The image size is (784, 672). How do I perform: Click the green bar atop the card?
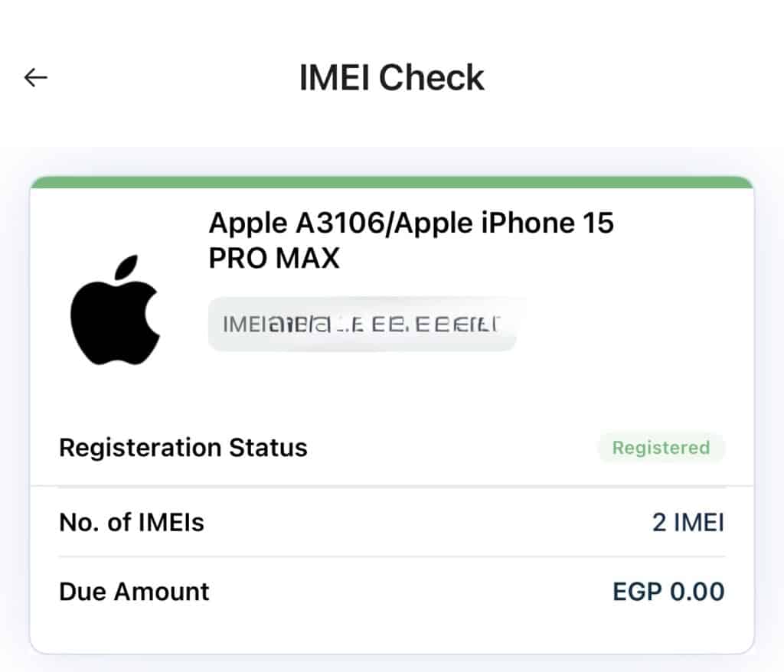[392, 182]
